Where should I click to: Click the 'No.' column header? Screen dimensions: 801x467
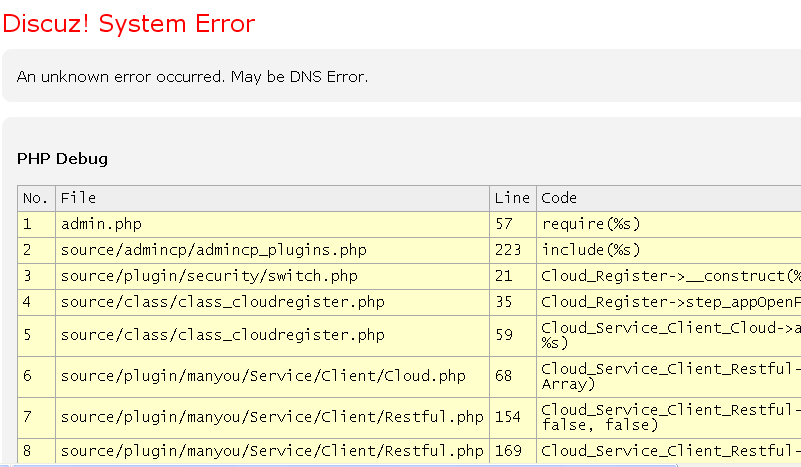pyautogui.click(x=36, y=198)
